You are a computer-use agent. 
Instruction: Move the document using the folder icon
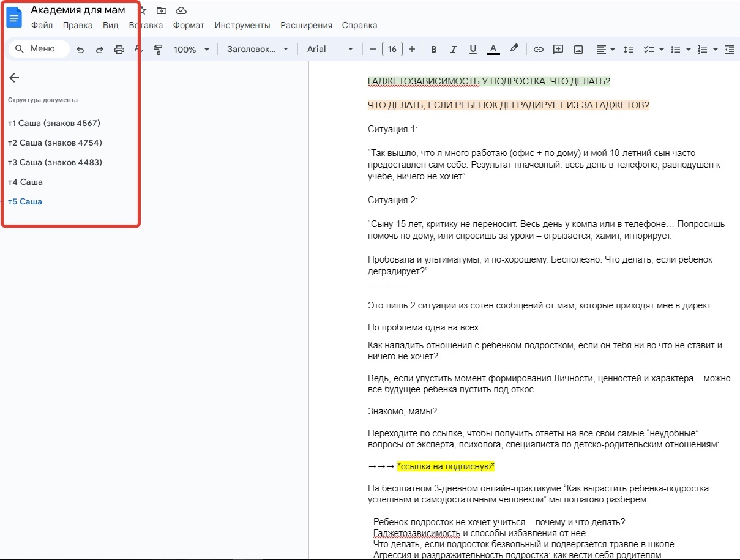162,10
